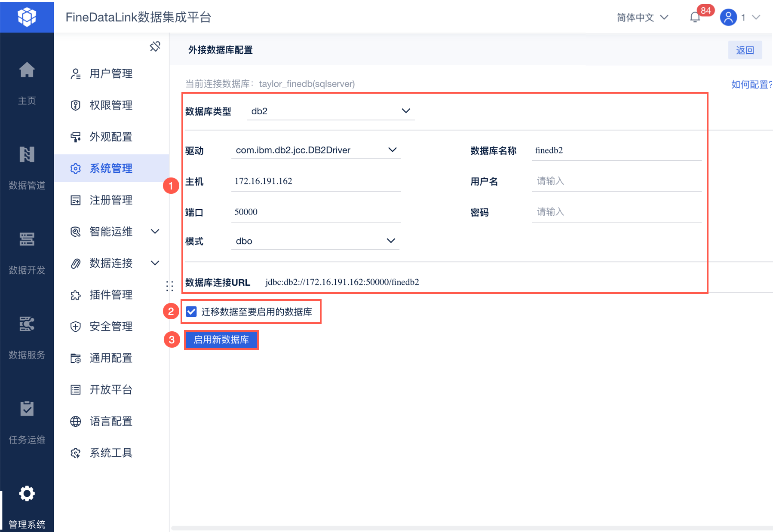Select 外观配置 menu item
This screenshot has height=532, width=773.
click(x=112, y=137)
